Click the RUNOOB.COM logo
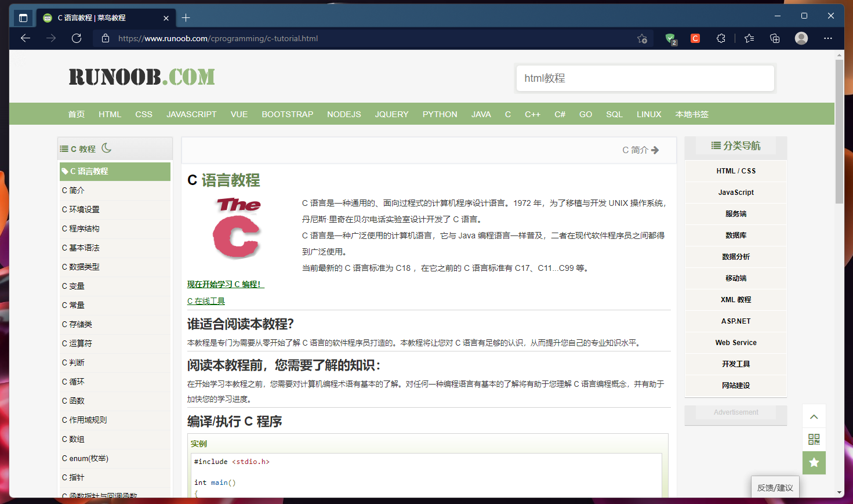 tap(142, 77)
